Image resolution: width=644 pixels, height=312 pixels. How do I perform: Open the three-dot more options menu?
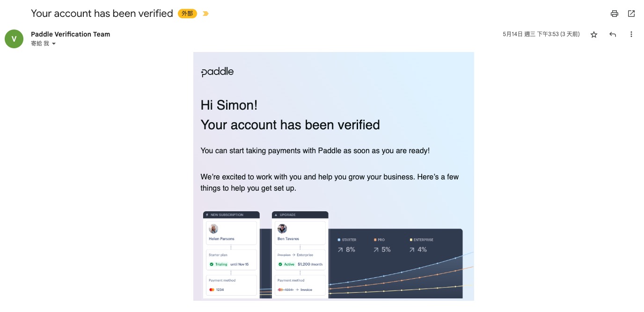[631, 34]
